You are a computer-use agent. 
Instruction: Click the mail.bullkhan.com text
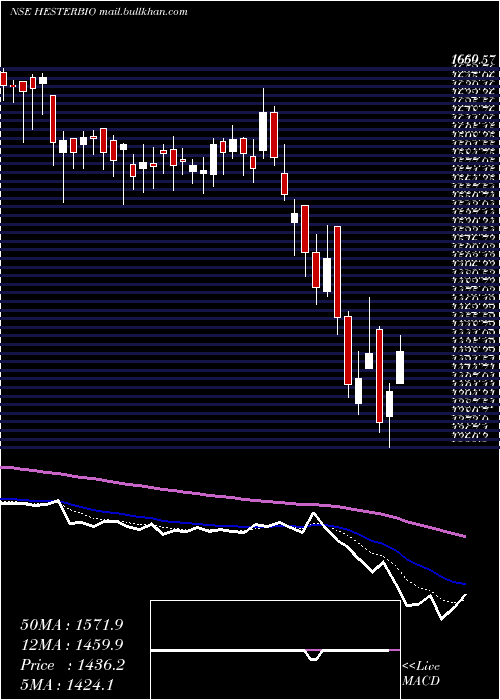pos(142,12)
